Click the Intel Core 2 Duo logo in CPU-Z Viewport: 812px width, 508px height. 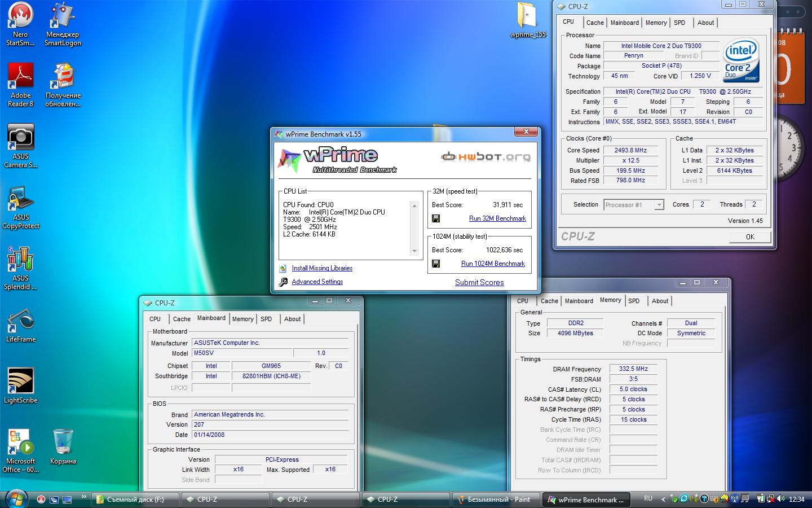pyautogui.click(x=741, y=60)
